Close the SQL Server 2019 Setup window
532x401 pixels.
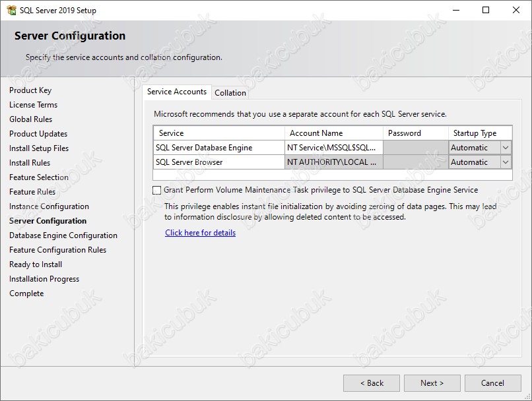pos(516,10)
